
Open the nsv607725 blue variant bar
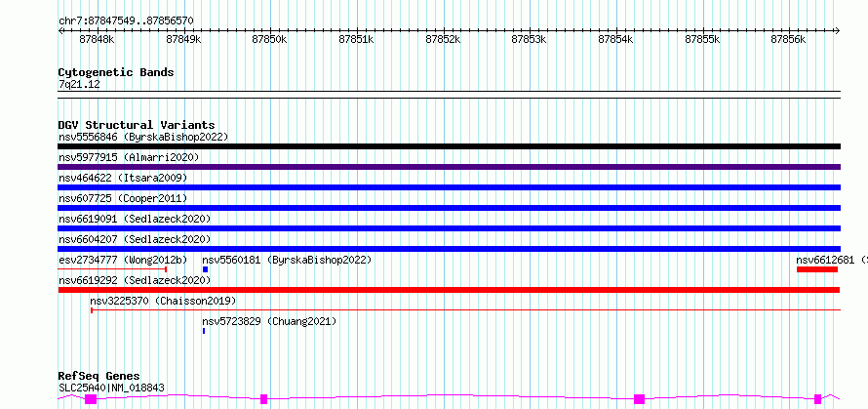click(449, 208)
